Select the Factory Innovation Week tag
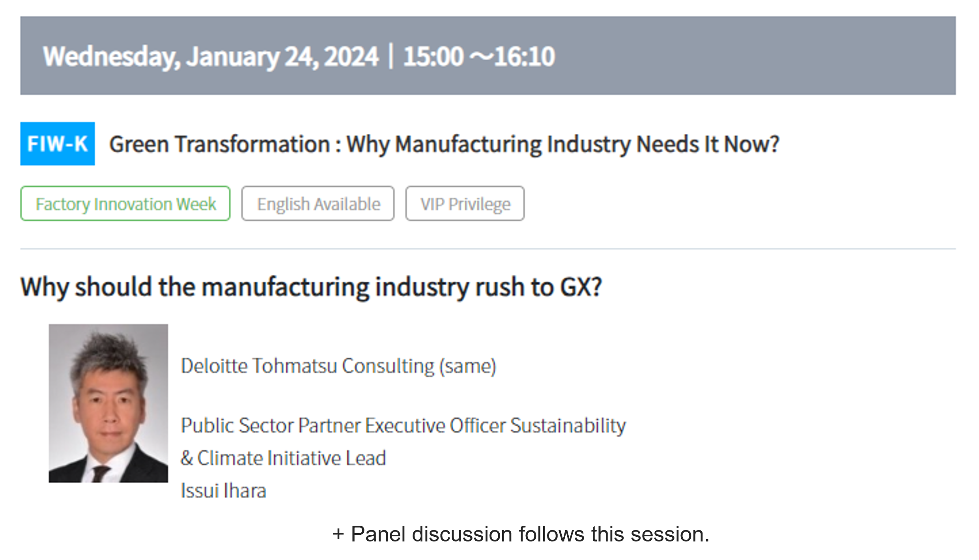 [125, 203]
